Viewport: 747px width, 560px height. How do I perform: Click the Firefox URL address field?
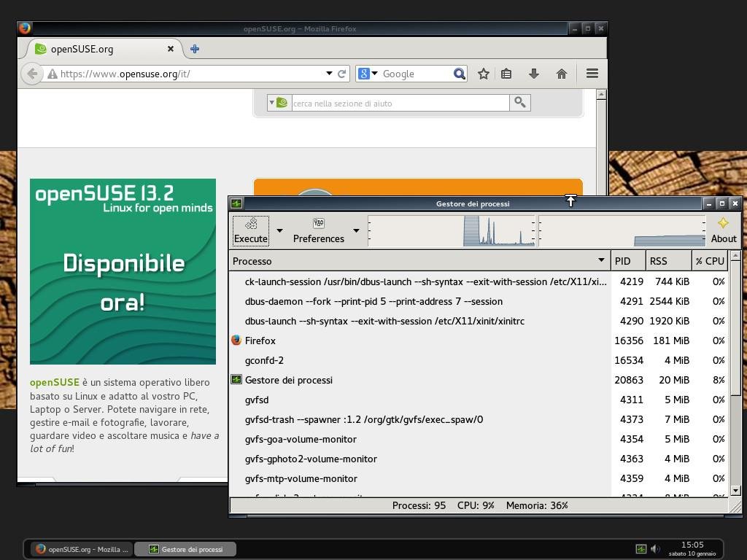tap(190, 74)
